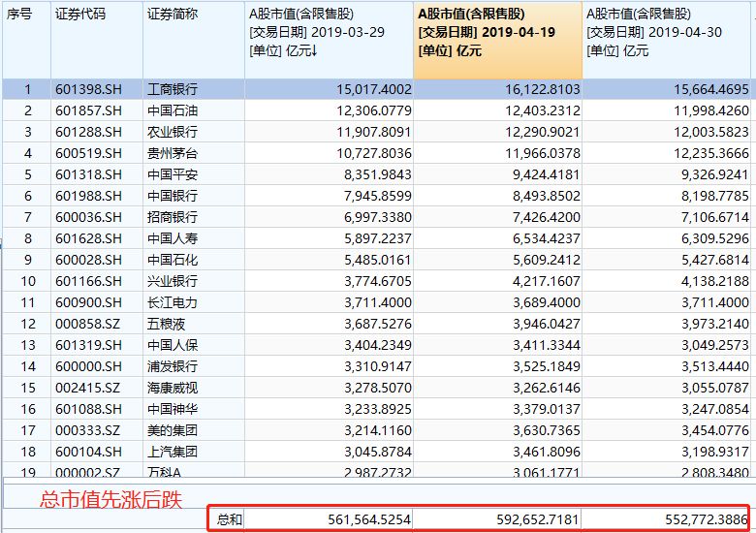The height and width of the screenshot is (533, 756).
Task: Sort by the 2019-03-29 market value column header
Action: tap(329, 40)
